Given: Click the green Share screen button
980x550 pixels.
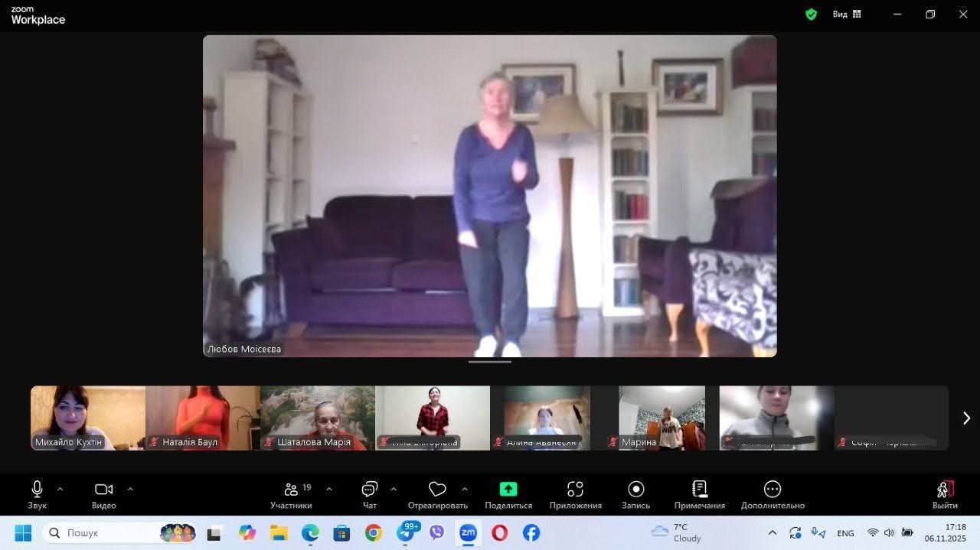Looking at the screenshot, I should (508, 490).
